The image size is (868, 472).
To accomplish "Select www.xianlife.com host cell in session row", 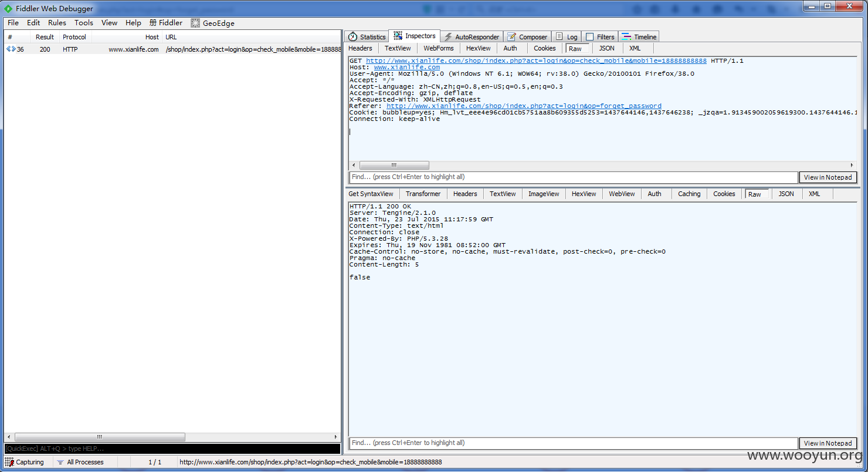I will pos(134,49).
